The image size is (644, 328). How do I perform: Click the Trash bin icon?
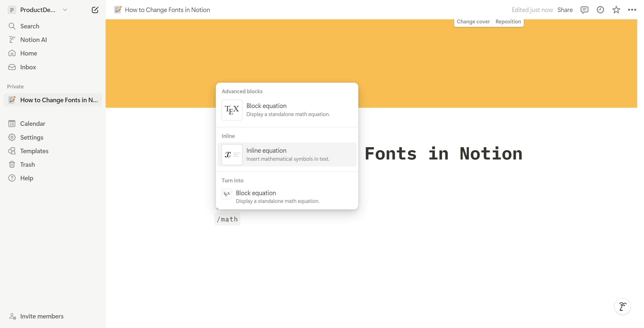click(12, 165)
